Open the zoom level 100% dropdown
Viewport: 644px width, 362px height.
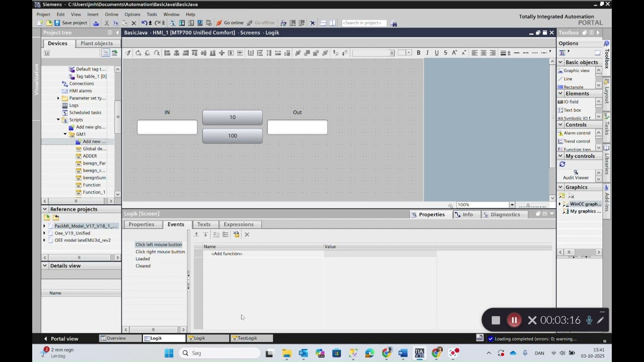pos(512,205)
